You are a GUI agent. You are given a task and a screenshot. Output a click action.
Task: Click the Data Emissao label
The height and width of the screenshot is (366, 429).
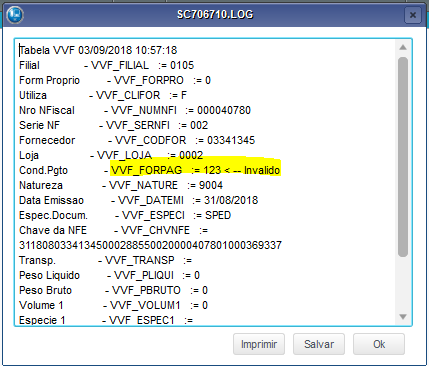(x=51, y=200)
